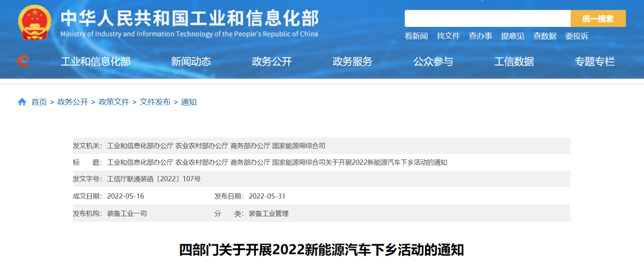
Task: Click the English ministry name subtitle
Action: tap(189, 34)
